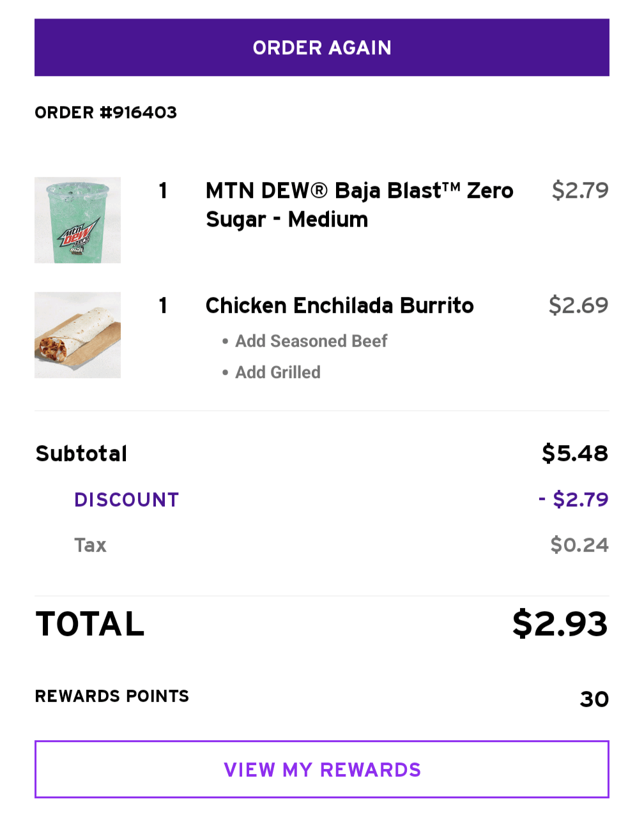Click the rewards points value 30
644x820 pixels.
point(594,699)
